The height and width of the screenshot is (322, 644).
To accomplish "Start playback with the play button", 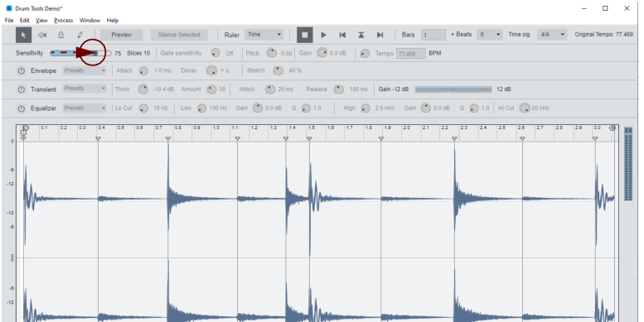I will tap(323, 35).
